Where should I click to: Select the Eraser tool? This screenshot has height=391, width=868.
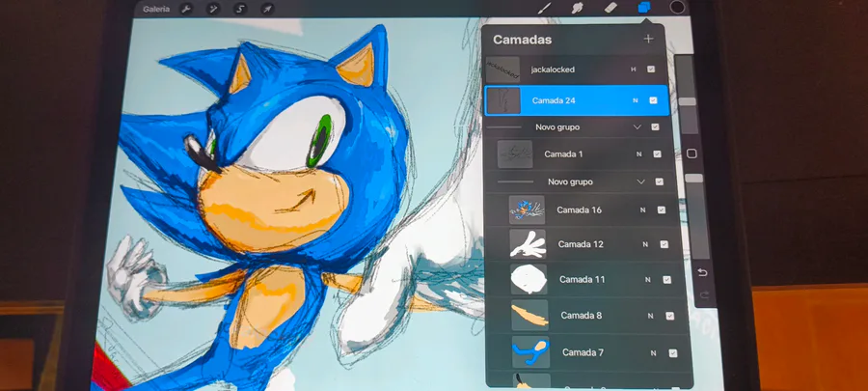(610, 8)
